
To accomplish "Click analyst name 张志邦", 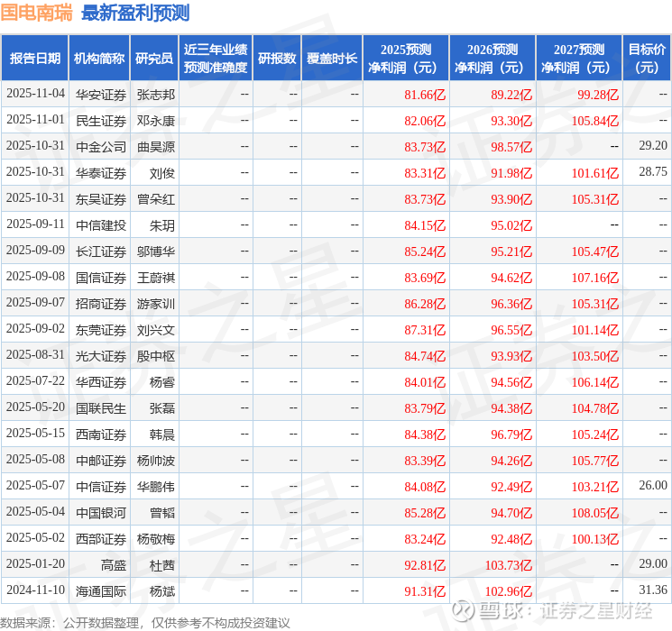I will click(155, 95).
